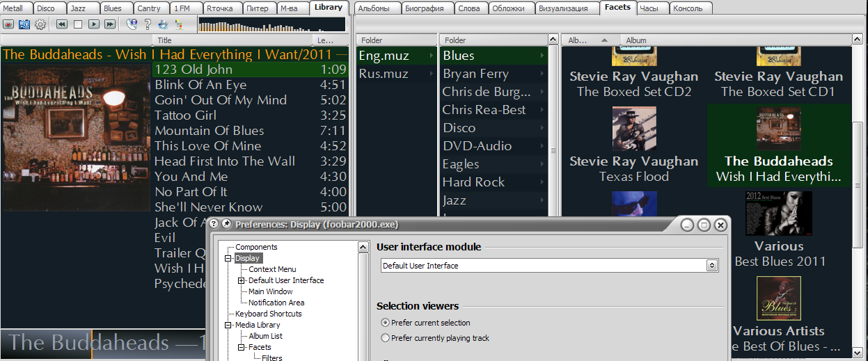Select 'Prefer current selection' radio button
Image resolution: width=868 pixels, height=361 pixels.
386,323
